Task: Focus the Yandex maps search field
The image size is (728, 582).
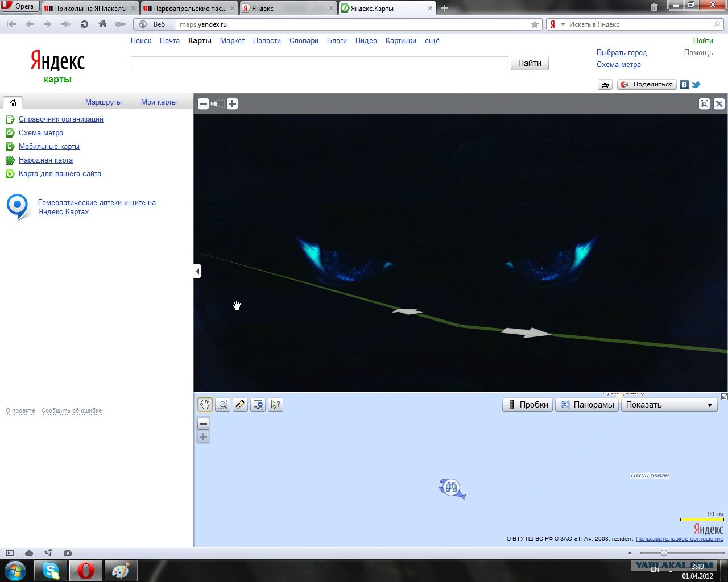Action: click(319, 63)
